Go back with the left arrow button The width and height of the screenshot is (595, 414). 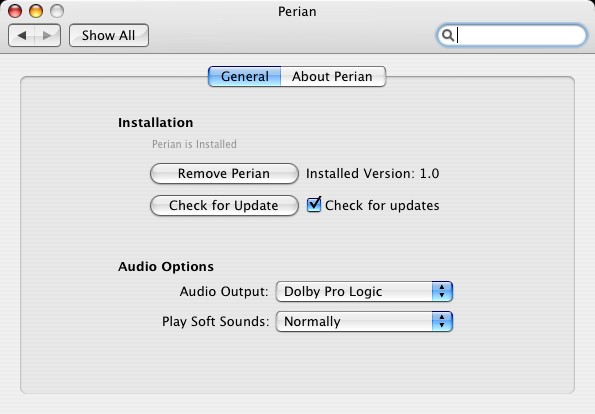tap(22, 36)
